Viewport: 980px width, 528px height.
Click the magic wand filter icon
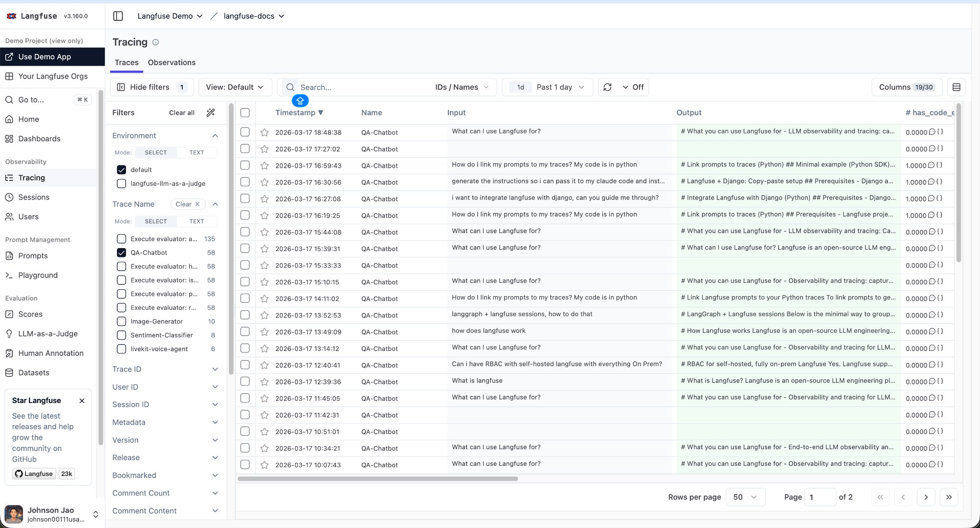click(x=211, y=113)
